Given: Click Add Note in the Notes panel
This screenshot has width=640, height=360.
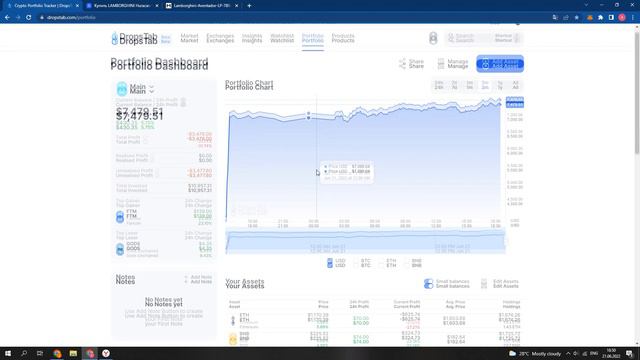Looking at the screenshot, I should point(198,279).
